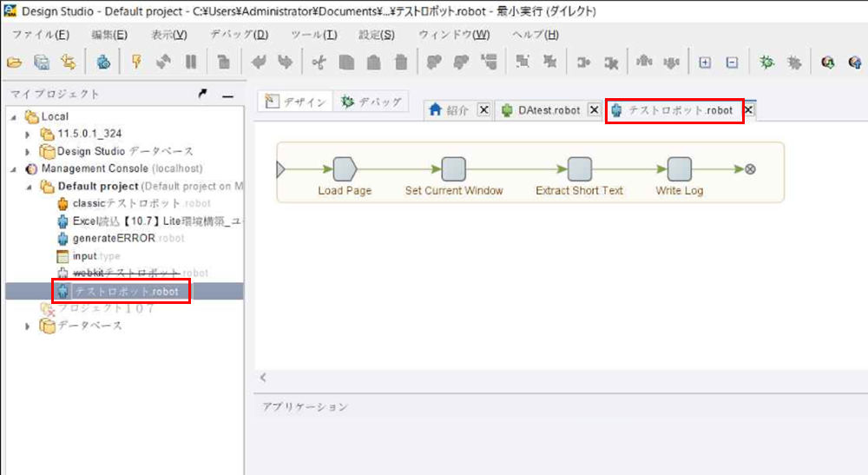Image resolution: width=868 pixels, height=475 pixels.
Task: Click the pause toolbar icon
Action: (191, 62)
